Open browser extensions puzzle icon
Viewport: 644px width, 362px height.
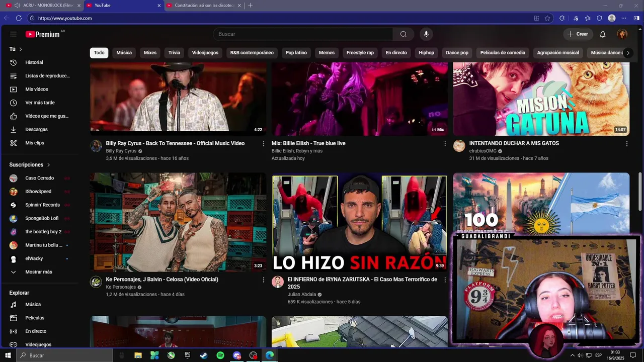562,18
